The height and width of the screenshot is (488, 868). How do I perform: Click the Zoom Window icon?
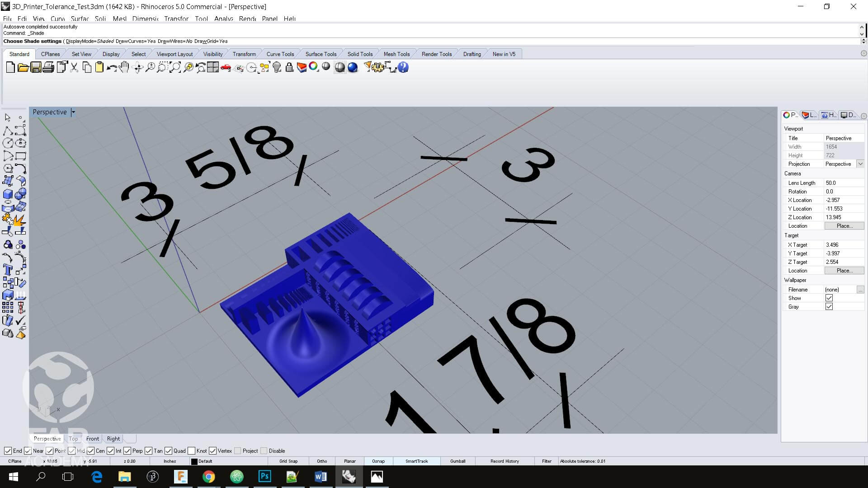coord(162,68)
